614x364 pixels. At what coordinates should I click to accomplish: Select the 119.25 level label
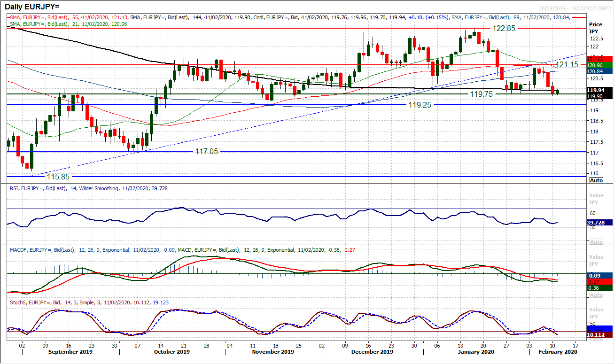click(420, 105)
